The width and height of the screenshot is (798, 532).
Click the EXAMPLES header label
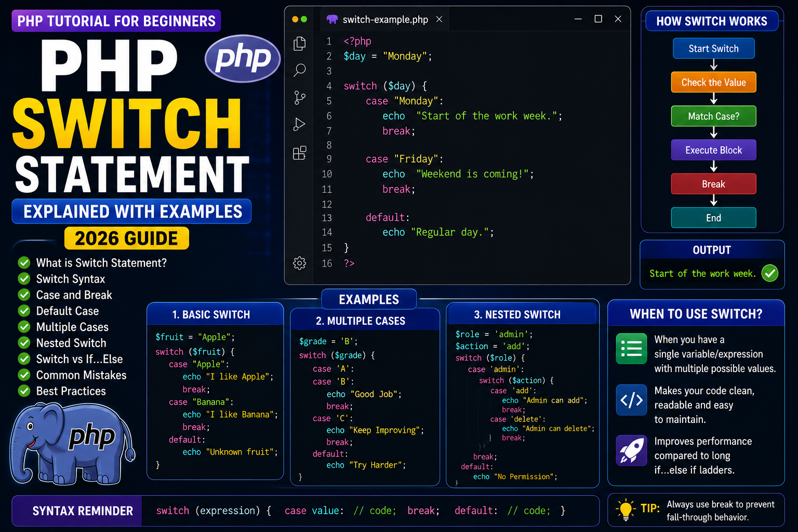369,299
